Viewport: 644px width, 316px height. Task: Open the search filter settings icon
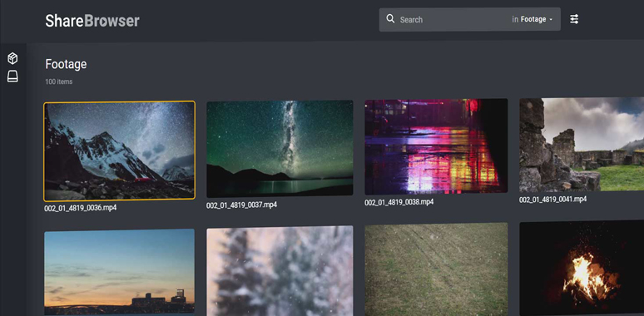coord(574,19)
